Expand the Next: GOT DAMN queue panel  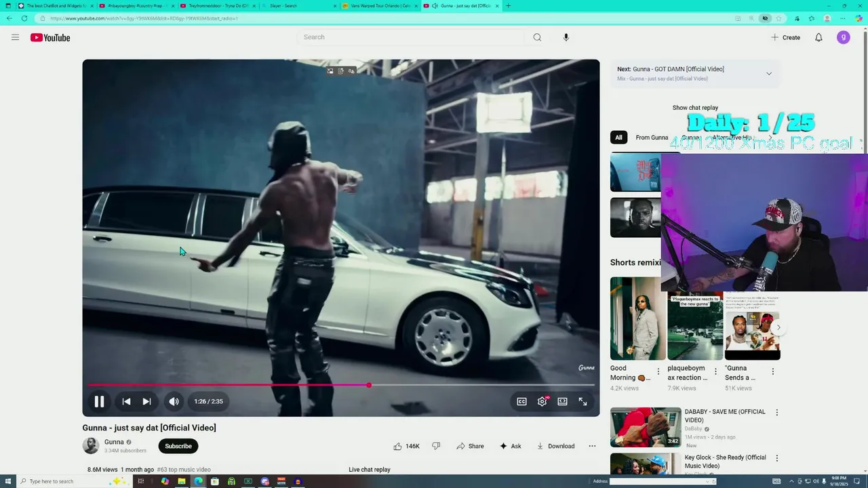pos(768,73)
